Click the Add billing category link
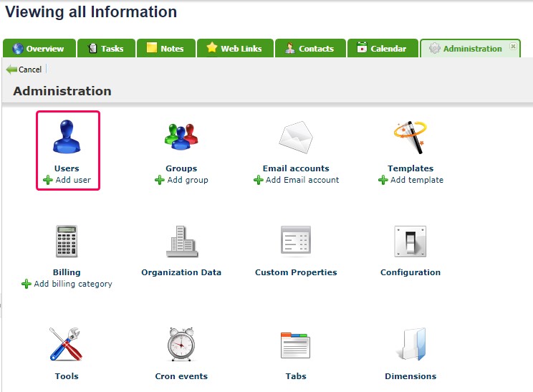Viewport: 533px width, 392px height. point(73,284)
